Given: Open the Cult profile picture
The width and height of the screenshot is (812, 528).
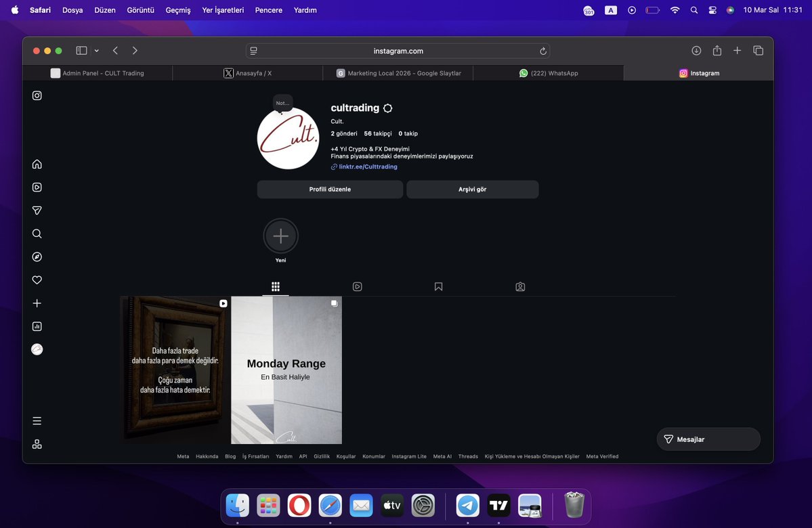Looking at the screenshot, I should 288,138.
